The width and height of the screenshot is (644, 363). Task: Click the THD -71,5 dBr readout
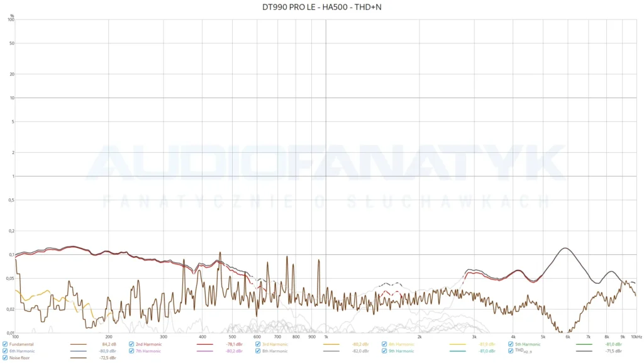point(614,351)
